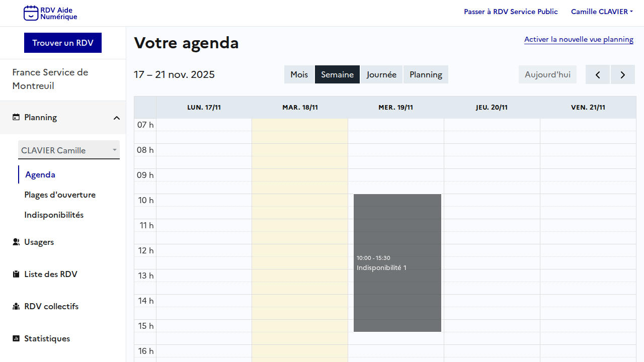Image resolution: width=644 pixels, height=362 pixels.
Task: Click the Statistiques chart icon
Action: coord(16,338)
